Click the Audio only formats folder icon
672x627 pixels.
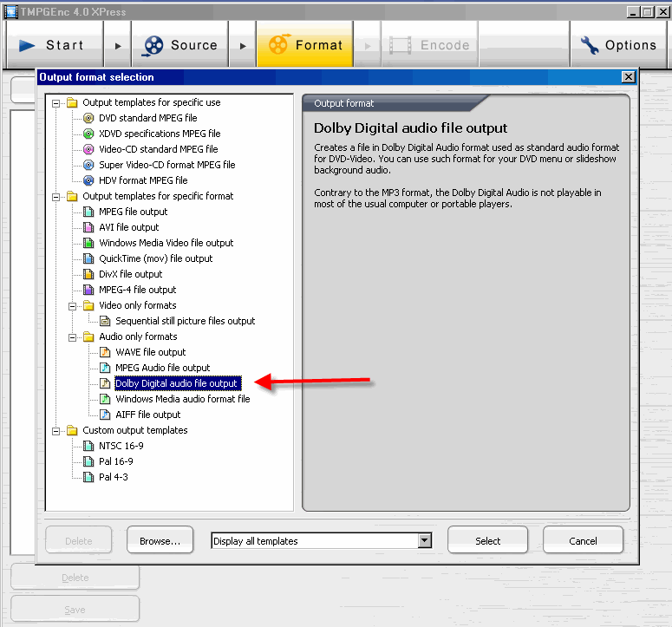[88, 336]
